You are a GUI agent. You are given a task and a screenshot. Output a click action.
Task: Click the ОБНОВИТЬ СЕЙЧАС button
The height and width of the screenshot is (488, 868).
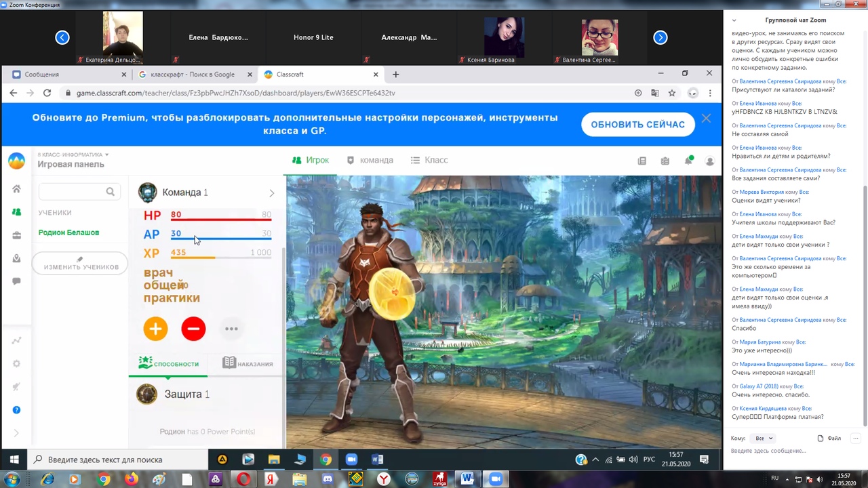coord(637,125)
